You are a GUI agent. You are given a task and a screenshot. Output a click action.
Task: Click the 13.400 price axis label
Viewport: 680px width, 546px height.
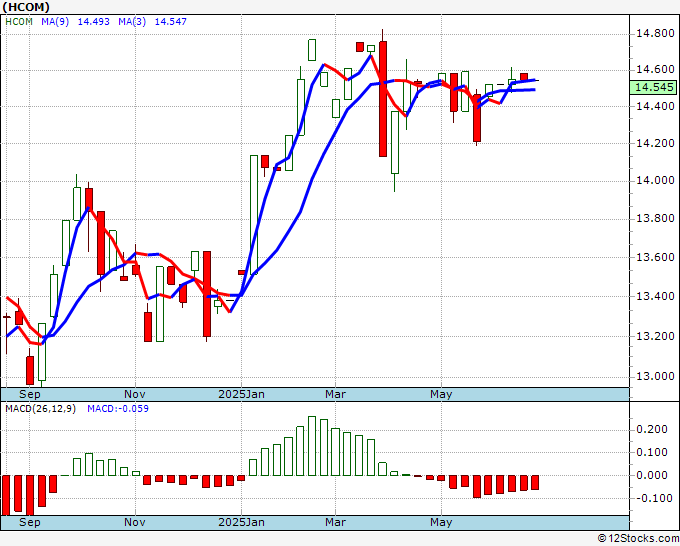click(x=655, y=296)
